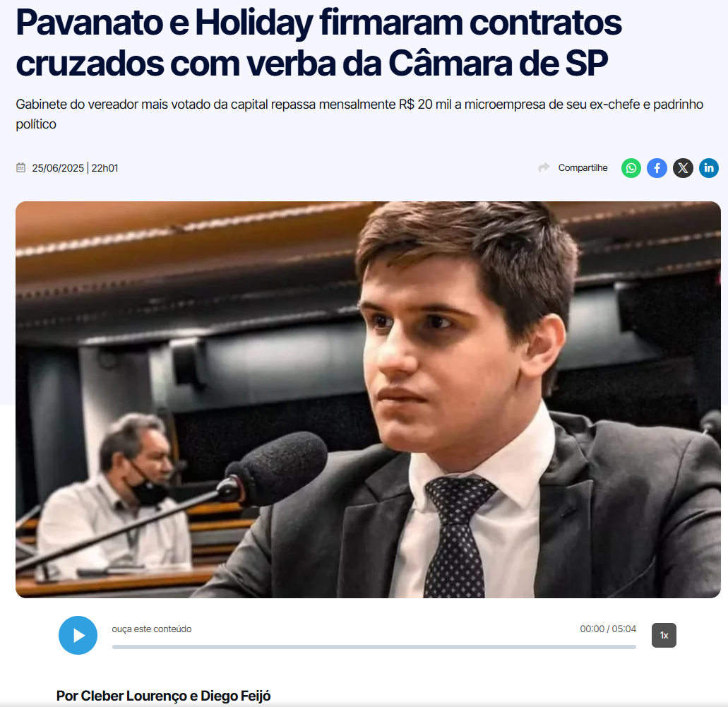Click the publication time 22h01
728x707 pixels.
[105, 168]
